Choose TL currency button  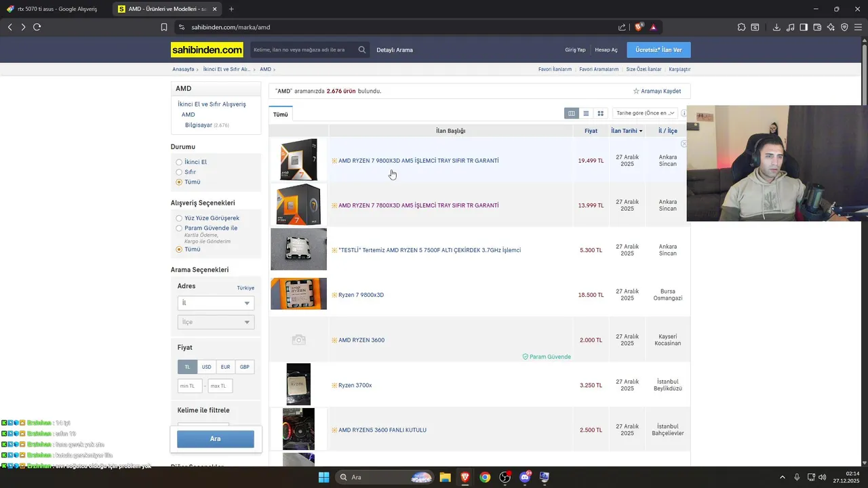pos(187,367)
